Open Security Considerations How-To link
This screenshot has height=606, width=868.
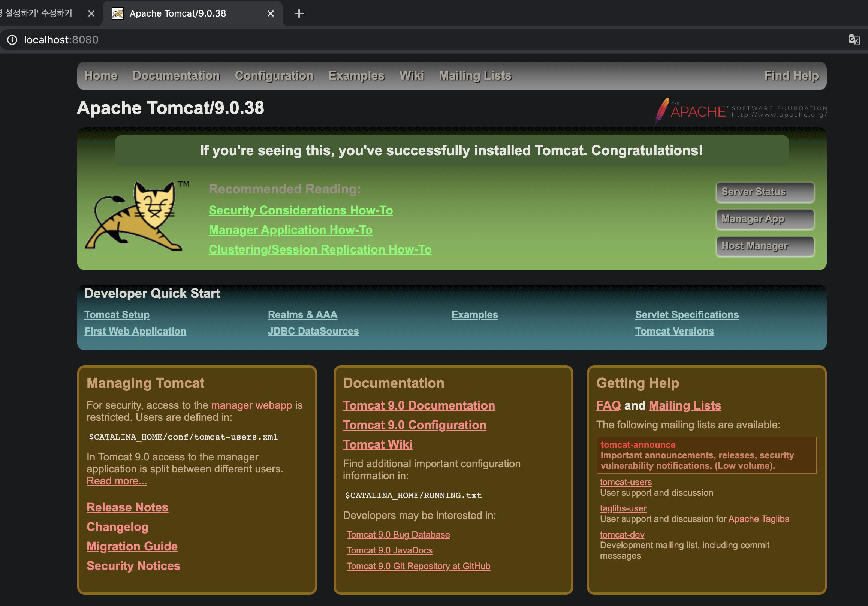(301, 210)
